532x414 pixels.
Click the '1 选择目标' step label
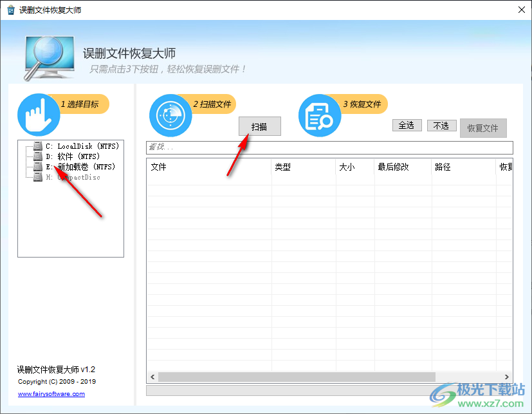80,104
